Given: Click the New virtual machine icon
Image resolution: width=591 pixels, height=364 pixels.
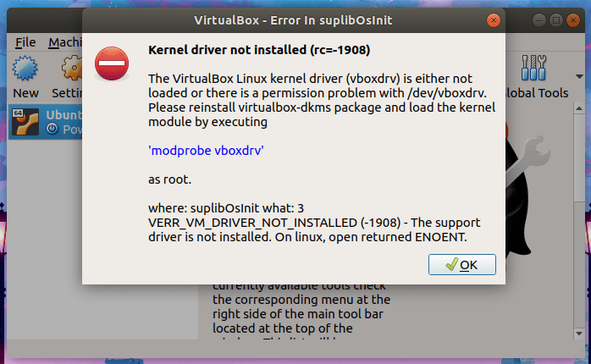Looking at the screenshot, I should coord(25,69).
